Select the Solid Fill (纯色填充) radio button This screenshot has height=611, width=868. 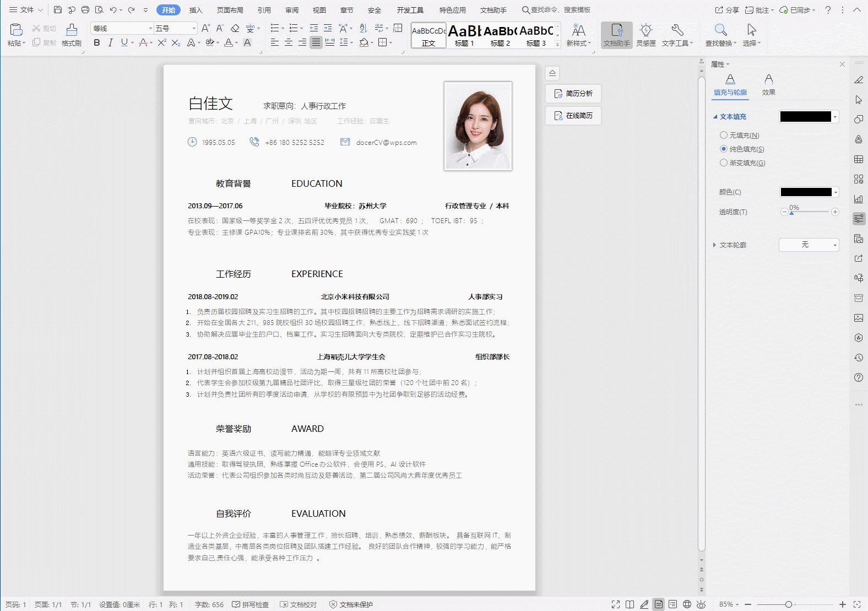(x=724, y=149)
